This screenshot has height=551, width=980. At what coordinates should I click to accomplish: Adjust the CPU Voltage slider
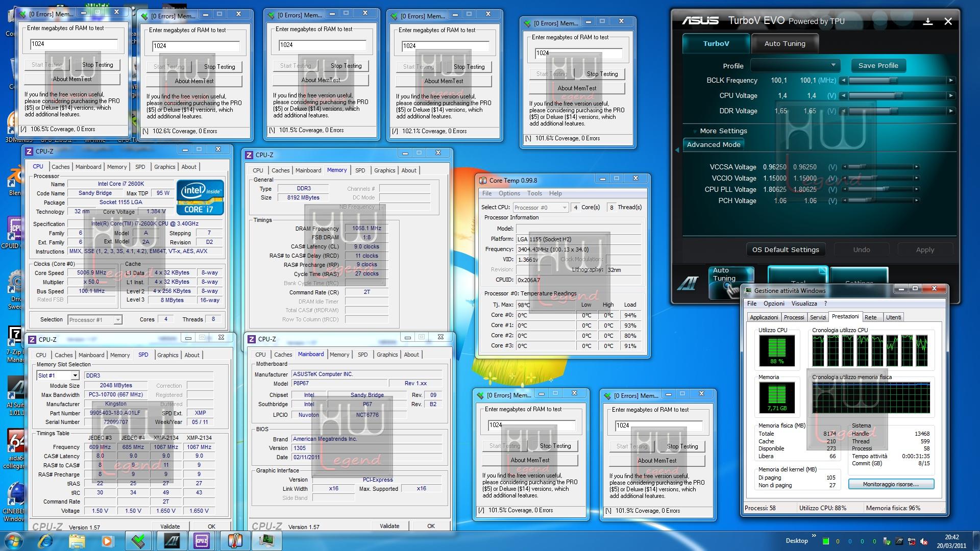[897, 95]
